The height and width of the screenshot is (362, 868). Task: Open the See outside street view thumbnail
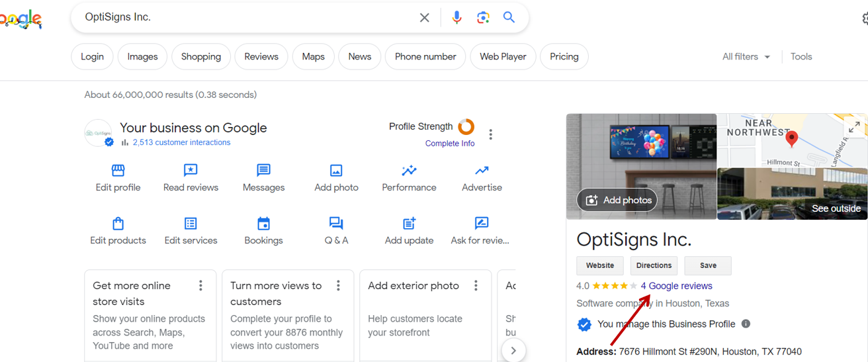click(x=792, y=194)
